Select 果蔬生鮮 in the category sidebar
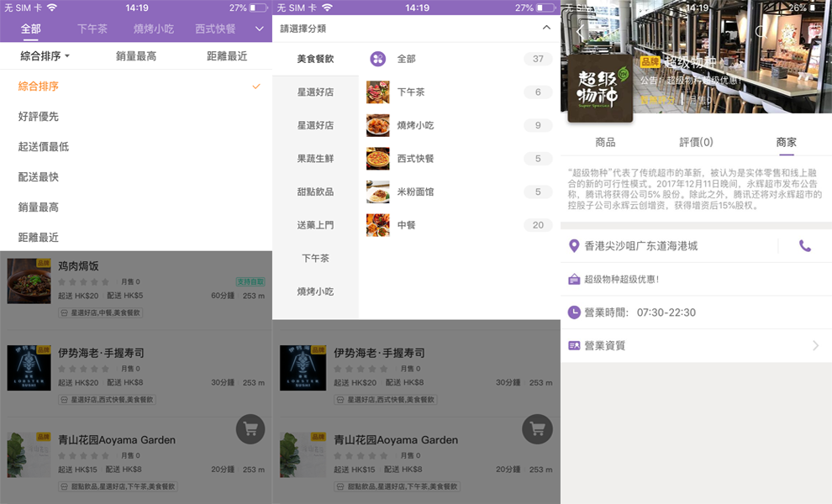The height and width of the screenshot is (504, 832). (316, 158)
